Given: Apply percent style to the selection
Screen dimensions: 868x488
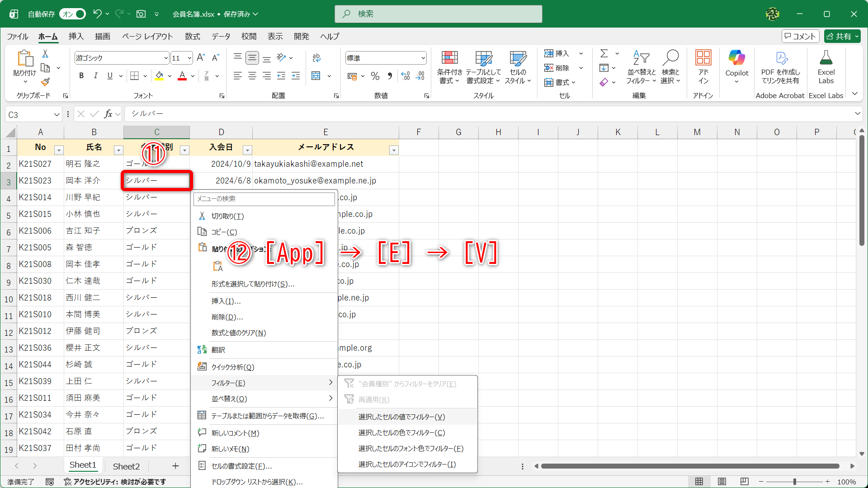Looking at the screenshot, I should tap(375, 76).
